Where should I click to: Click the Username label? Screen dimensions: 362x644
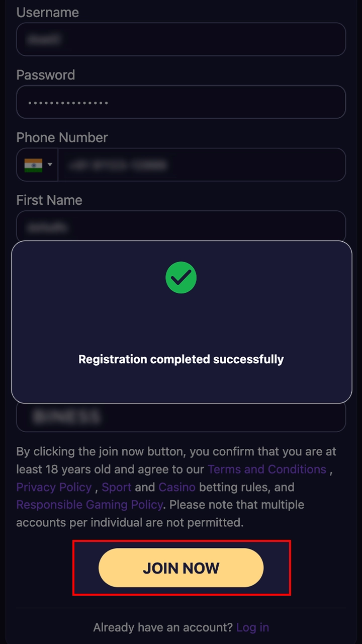48,13
